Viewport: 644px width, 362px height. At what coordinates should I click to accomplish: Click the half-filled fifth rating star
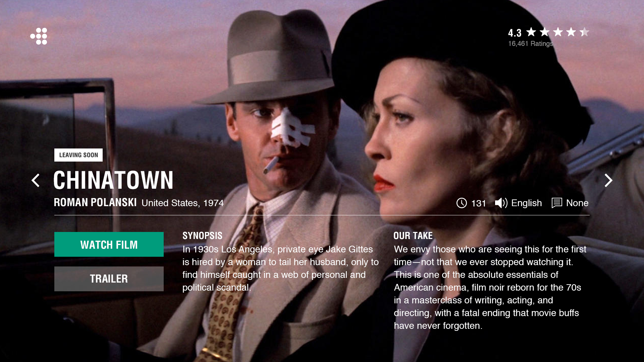pyautogui.click(x=584, y=32)
